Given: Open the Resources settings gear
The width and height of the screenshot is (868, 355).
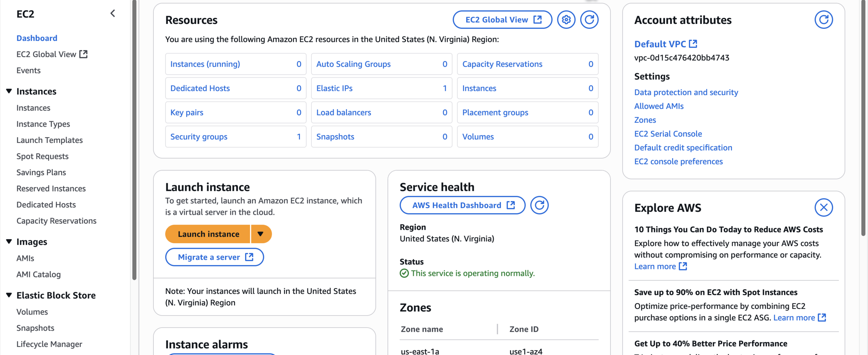Looking at the screenshot, I should pos(566,20).
